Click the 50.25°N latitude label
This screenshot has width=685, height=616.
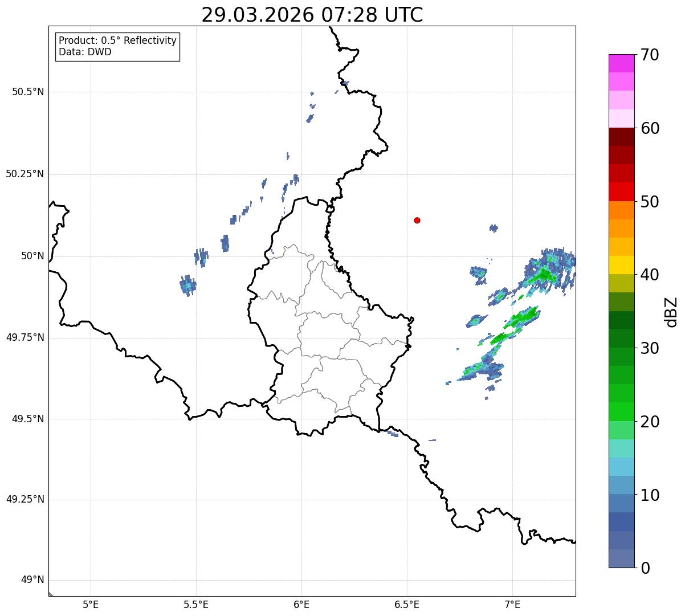pyautogui.click(x=25, y=174)
